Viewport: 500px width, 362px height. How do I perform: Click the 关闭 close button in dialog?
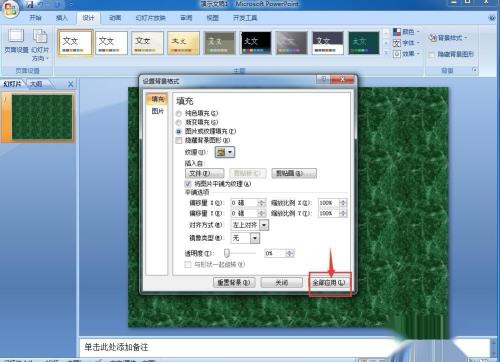[282, 283]
